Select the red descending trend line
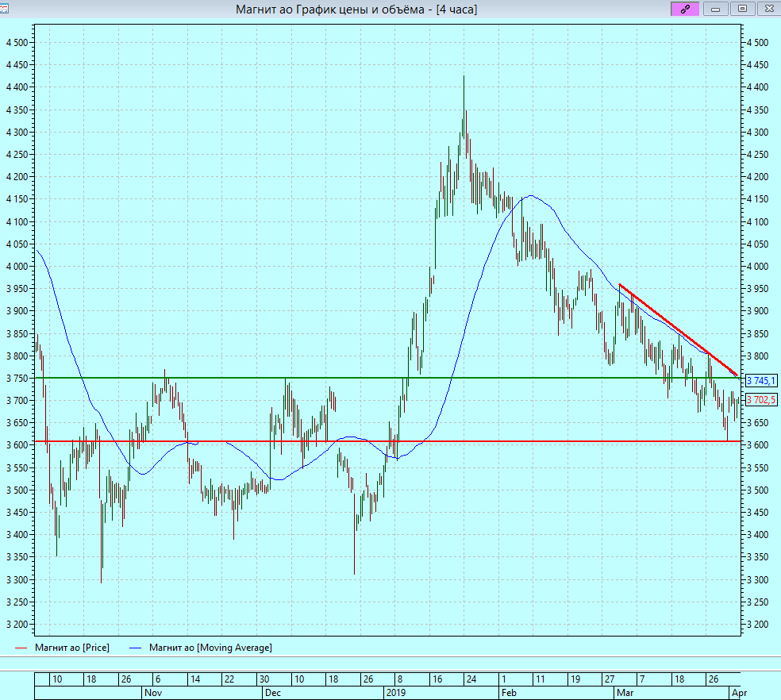This screenshot has width=781, height=700. pyautogui.click(x=677, y=329)
